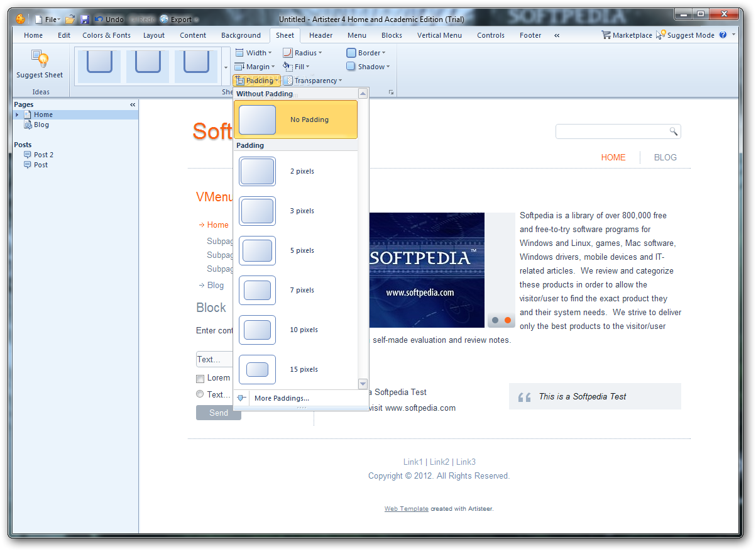Open the Fill dropdown

[x=296, y=67]
